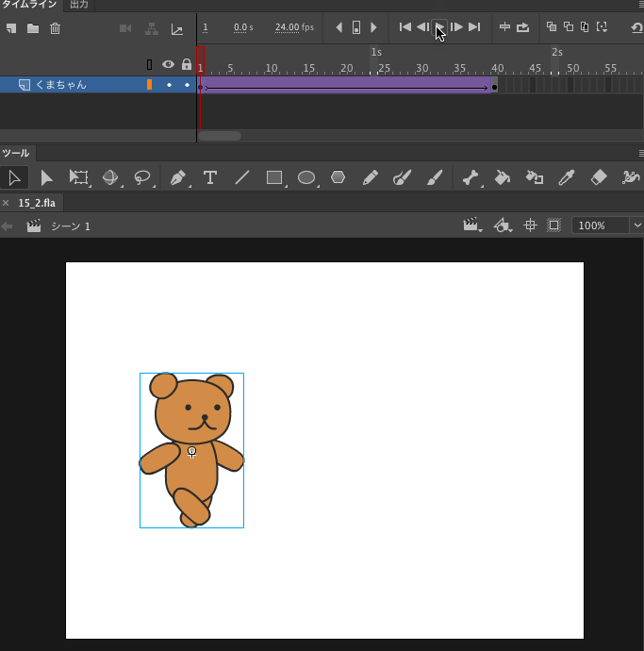
Task: Choose the Bone tool
Action: 471,177
